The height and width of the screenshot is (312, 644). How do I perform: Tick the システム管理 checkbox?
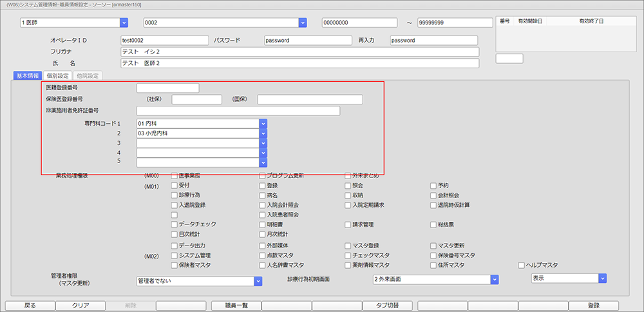point(174,256)
